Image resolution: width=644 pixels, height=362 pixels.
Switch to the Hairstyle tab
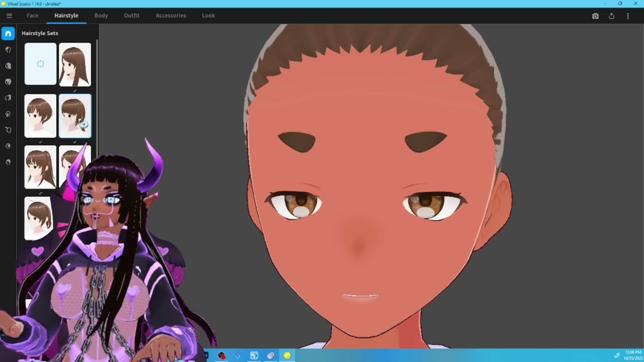66,16
